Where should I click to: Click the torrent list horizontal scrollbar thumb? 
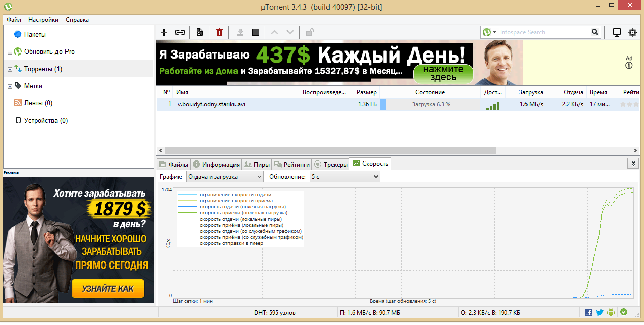click(x=330, y=151)
